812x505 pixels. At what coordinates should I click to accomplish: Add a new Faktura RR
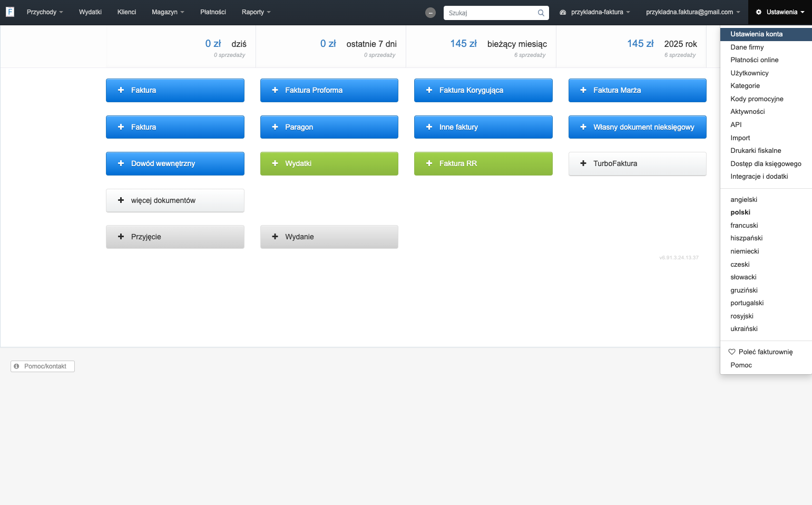(x=483, y=163)
